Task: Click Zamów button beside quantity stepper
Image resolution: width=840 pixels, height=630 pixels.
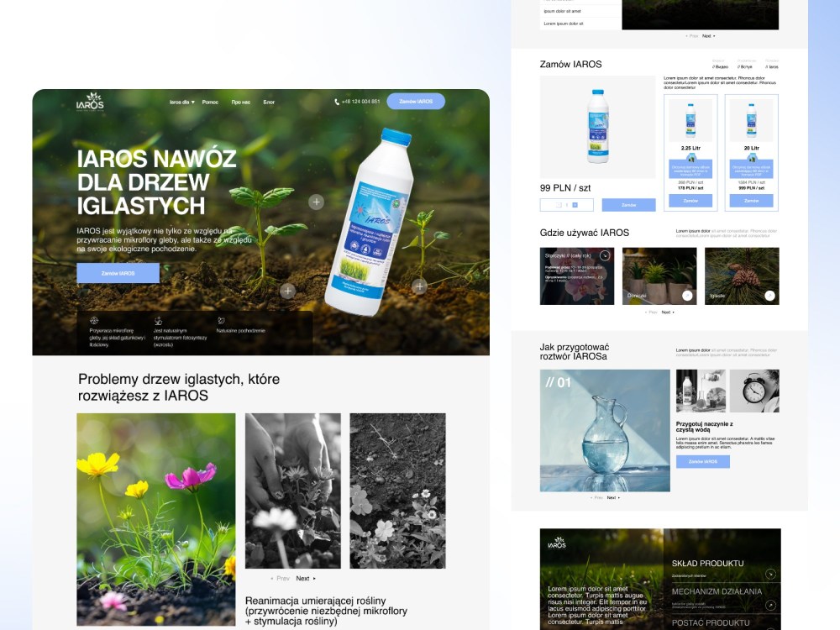Action: (x=628, y=205)
